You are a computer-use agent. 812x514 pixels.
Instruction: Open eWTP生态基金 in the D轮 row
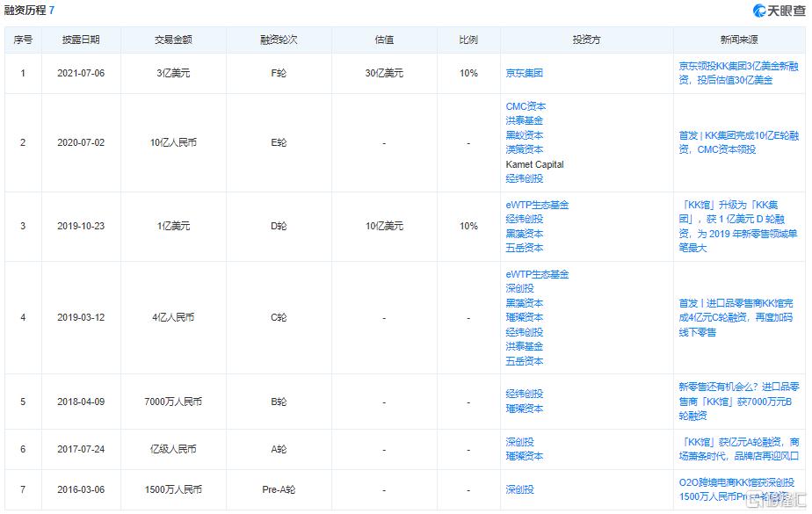pos(537,205)
